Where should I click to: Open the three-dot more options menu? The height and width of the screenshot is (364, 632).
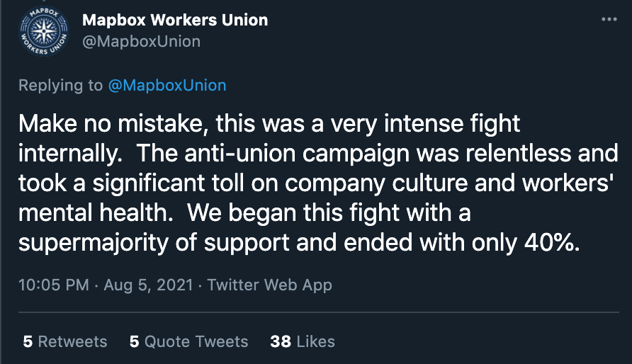pyautogui.click(x=609, y=20)
